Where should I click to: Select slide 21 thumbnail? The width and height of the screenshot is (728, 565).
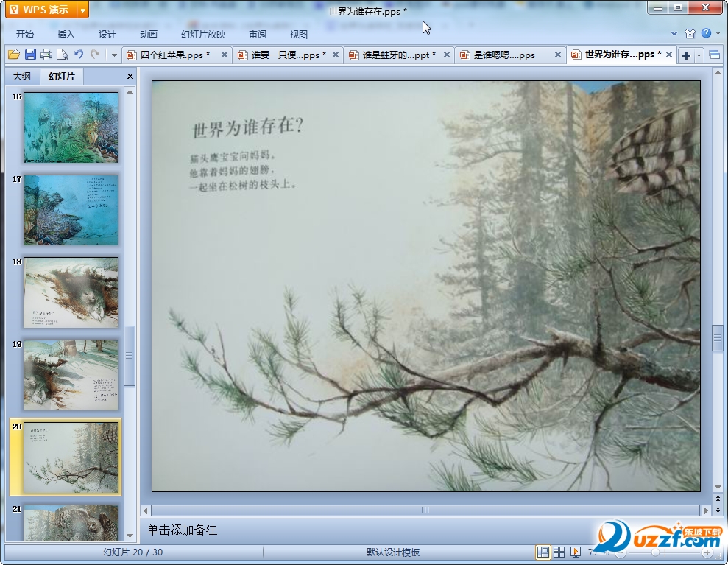click(x=71, y=523)
